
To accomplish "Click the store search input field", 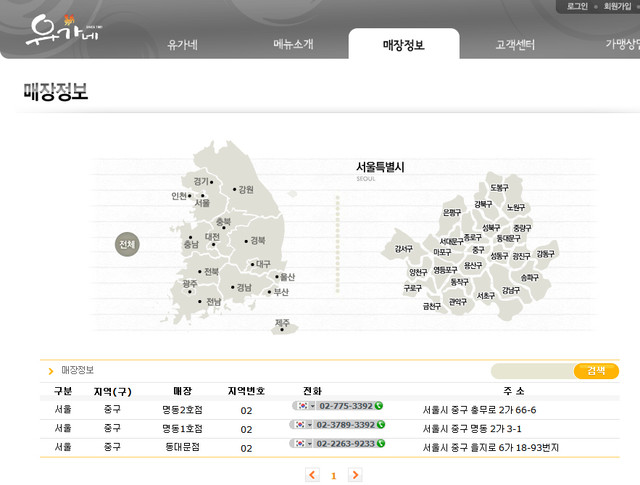I will coord(533,371).
